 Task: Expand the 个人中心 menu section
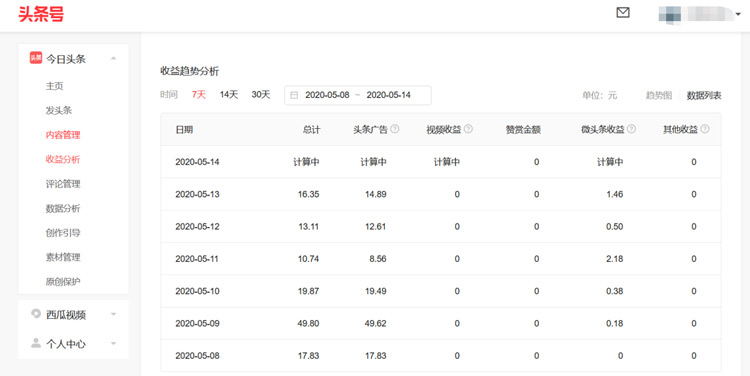113,343
